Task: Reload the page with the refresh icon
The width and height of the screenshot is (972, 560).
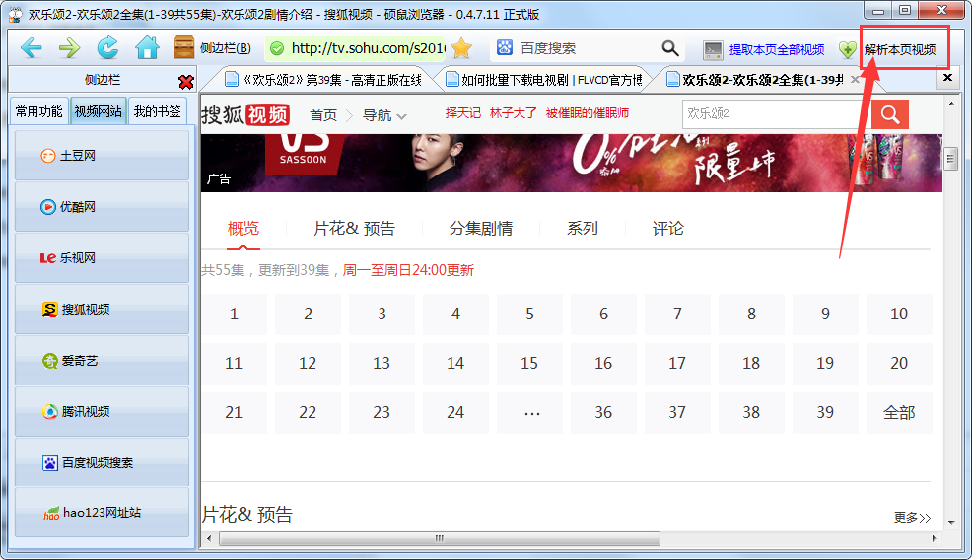Action: click(107, 47)
